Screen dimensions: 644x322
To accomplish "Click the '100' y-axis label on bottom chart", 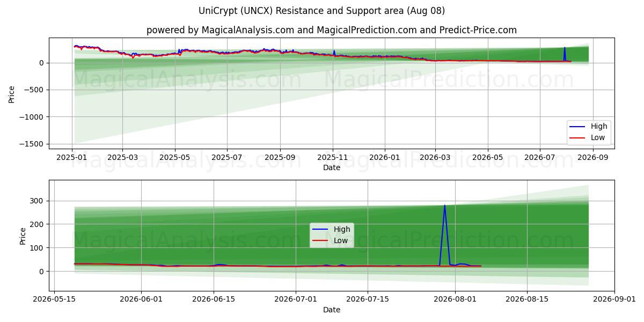I will 38,248.
